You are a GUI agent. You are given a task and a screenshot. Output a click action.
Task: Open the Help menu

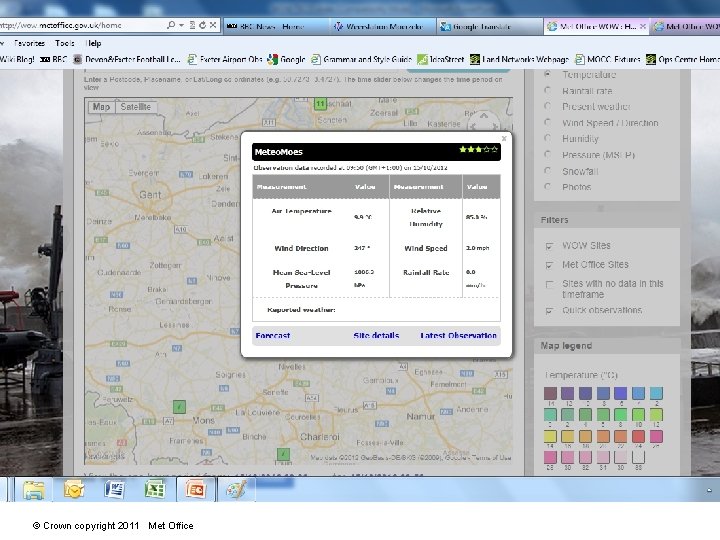pos(93,43)
